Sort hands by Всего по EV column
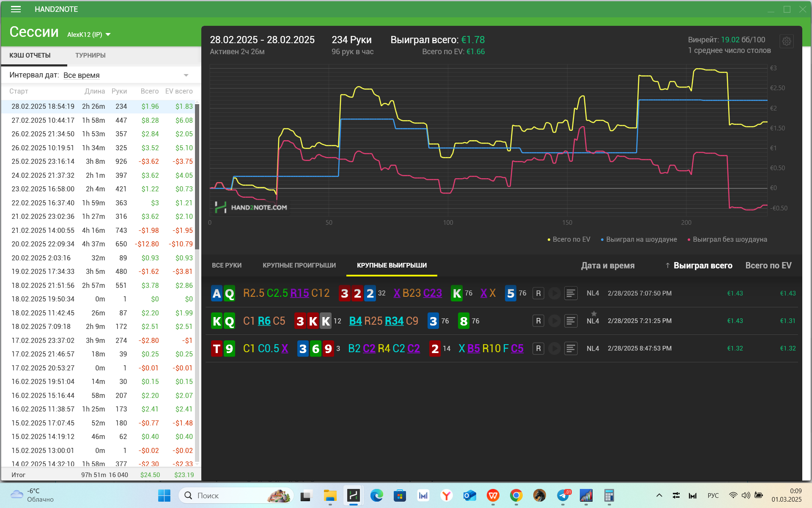Image resolution: width=812 pixels, height=508 pixels. (x=768, y=265)
